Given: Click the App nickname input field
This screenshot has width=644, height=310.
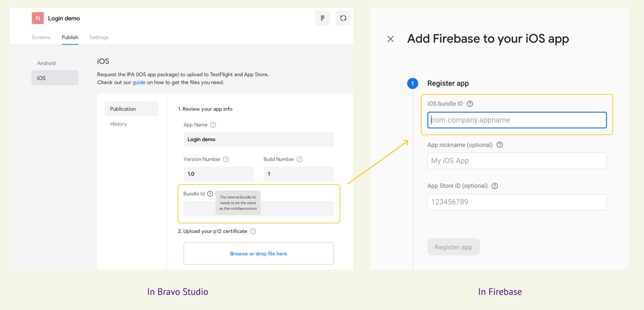Looking at the screenshot, I should 517,161.
